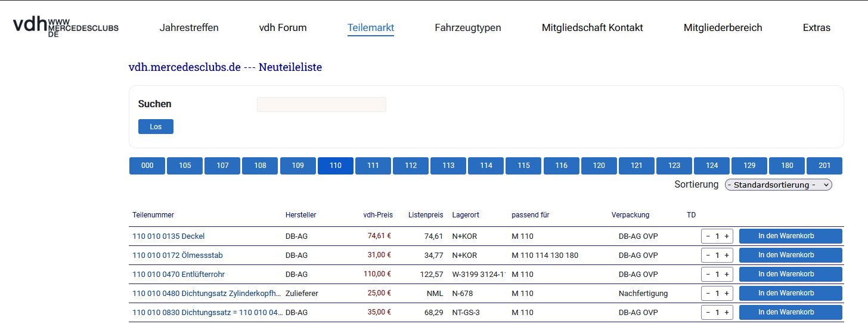Select the 110 series filter button
This screenshot has width=868, height=324.
pyautogui.click(x=336, y=166)
